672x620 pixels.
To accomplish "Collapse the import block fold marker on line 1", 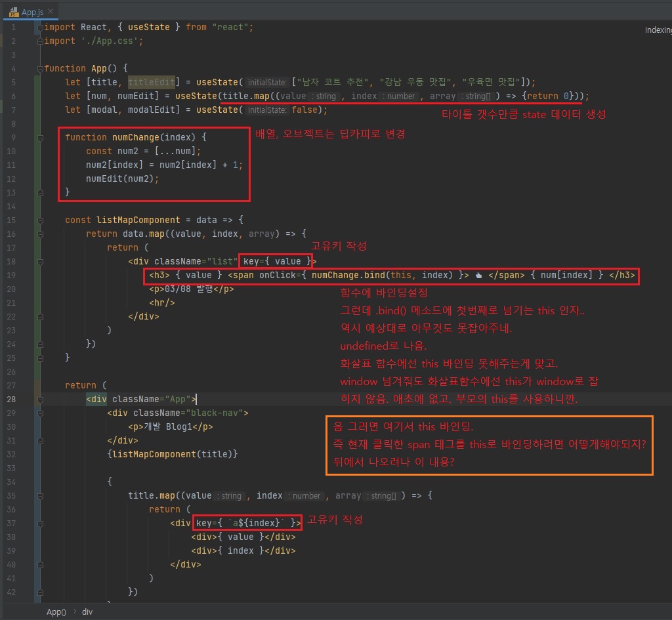I will coord(40,28).
